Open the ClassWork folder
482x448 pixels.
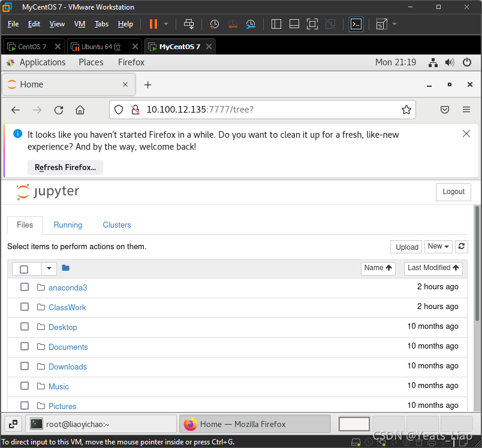pyautogui.click(x=67, y=307)
